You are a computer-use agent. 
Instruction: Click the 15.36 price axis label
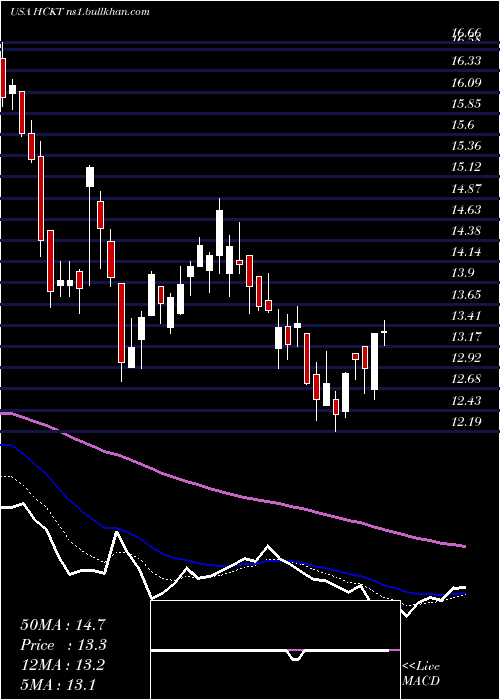(466, 146)
